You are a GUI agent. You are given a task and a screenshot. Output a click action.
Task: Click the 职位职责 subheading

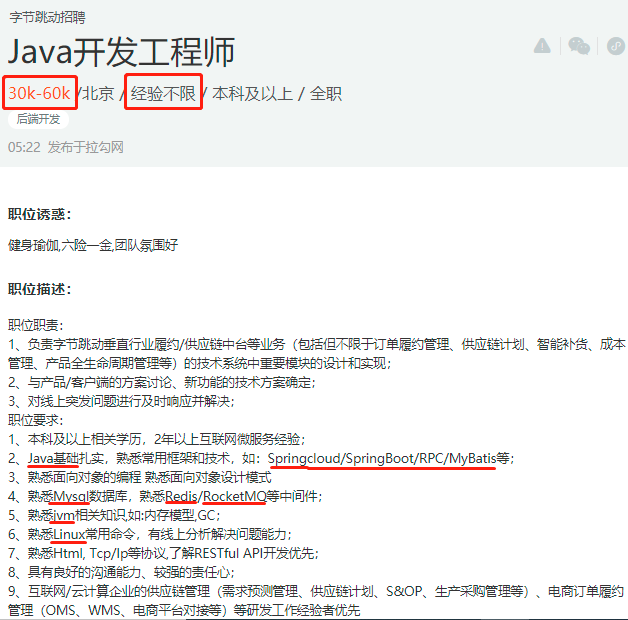[35, 325]
